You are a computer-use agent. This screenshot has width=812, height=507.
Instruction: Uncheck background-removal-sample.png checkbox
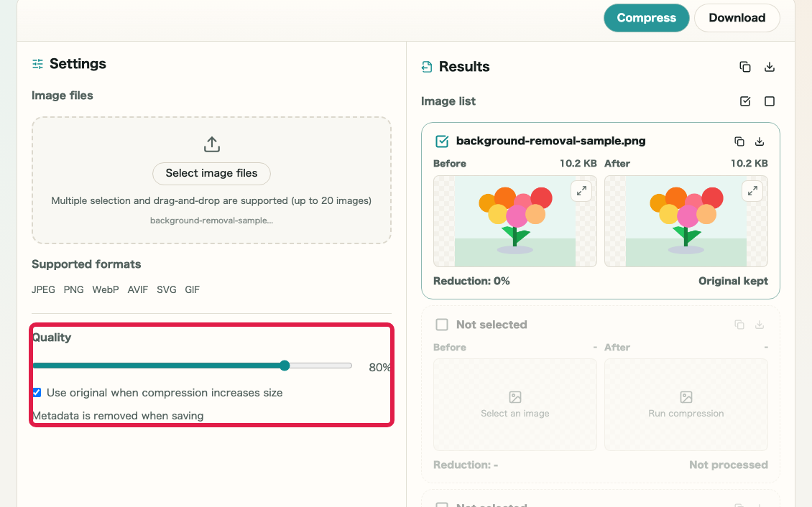point(442,141)
